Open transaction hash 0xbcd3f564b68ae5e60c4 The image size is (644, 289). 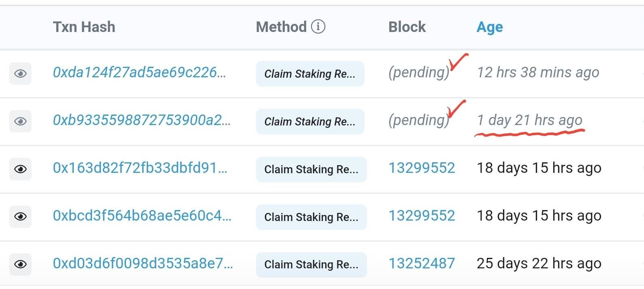[142, 216]
